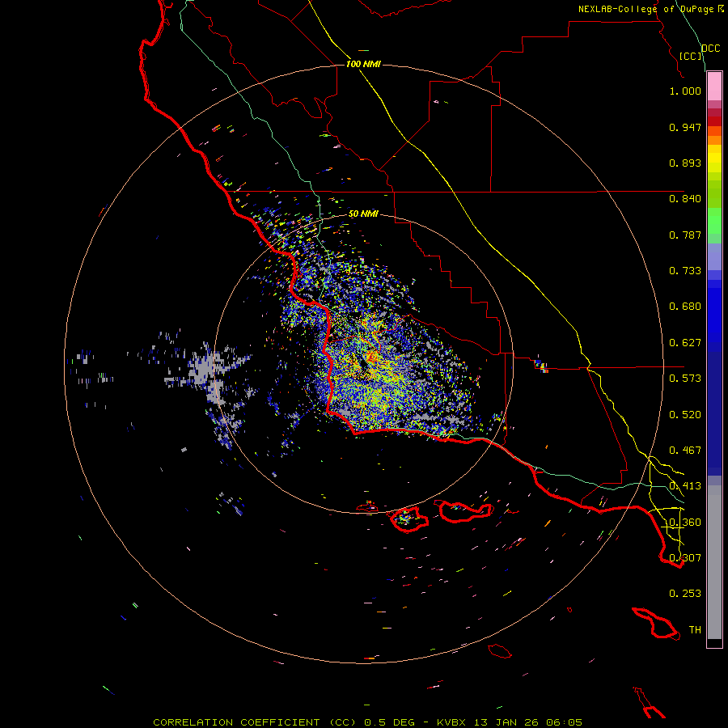Click the TH label on the color scale
Image resolution: width=728 pixels, height=728 pixels.
tap(695, 630)
